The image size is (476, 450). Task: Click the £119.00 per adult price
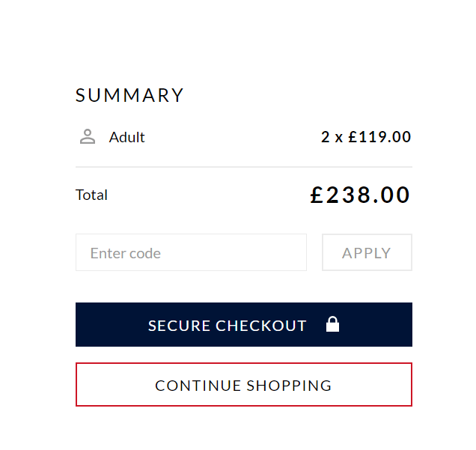click(379, 137)
